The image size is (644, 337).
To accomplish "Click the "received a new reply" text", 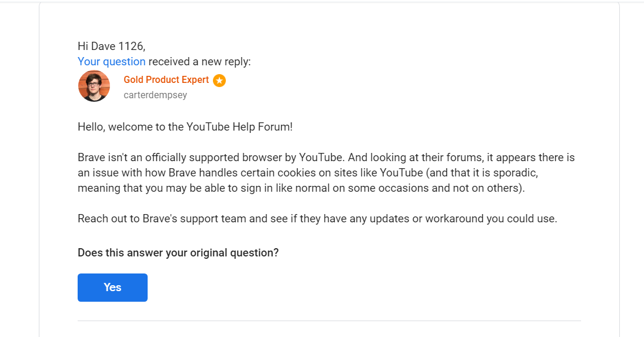I will pos(199,62).
